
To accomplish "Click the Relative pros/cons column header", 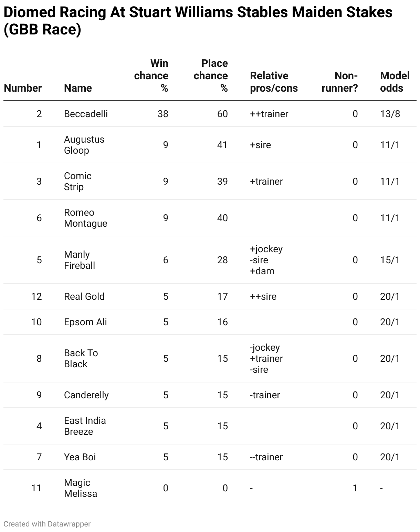I will tap(274, 82).
